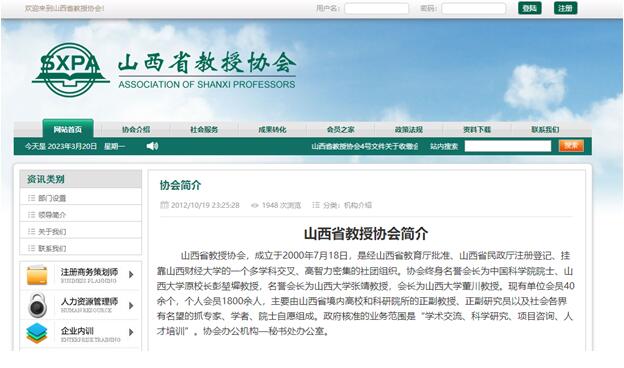Open the 协会介绍 navigation tab

click(136, 129)
